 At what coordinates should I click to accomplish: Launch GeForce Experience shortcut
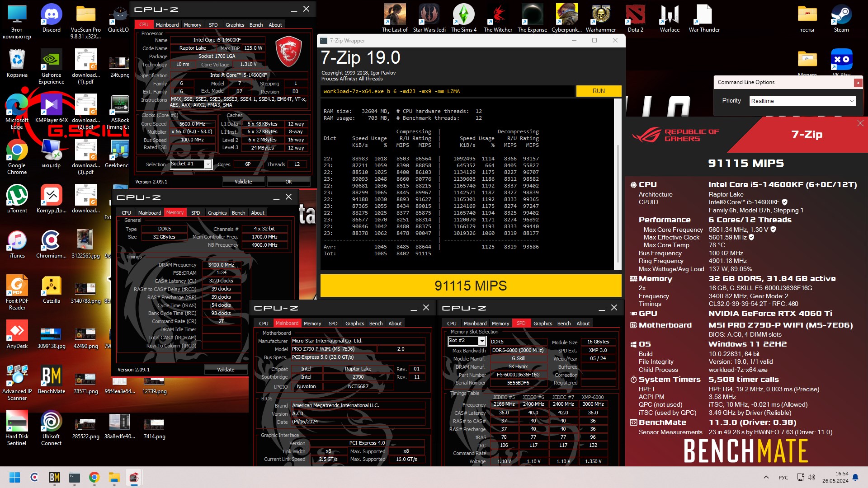pos(51,66)
